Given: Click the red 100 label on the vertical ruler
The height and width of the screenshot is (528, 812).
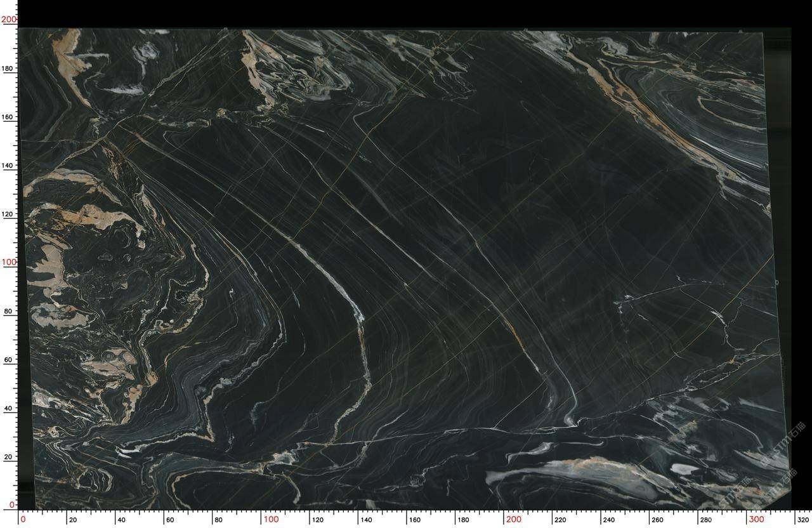Looking at the screenshot, I should click(x=8, y=262).
